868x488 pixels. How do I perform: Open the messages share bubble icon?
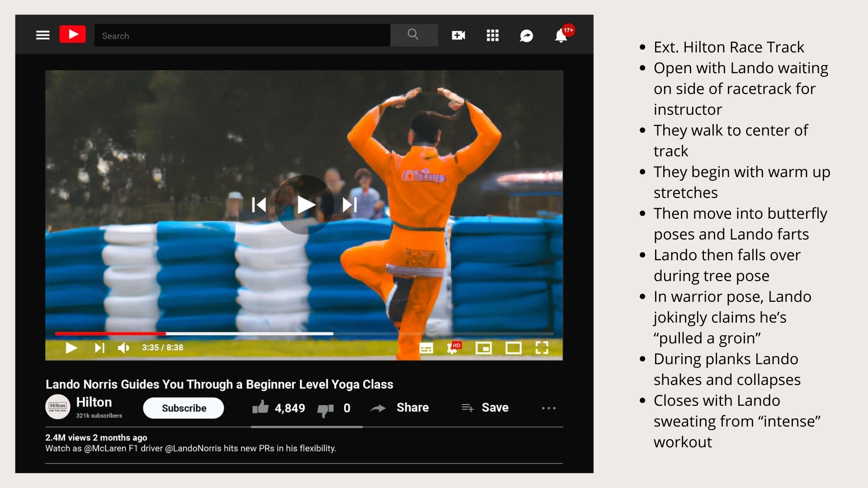pyautogui.click(x=526, y=36)
